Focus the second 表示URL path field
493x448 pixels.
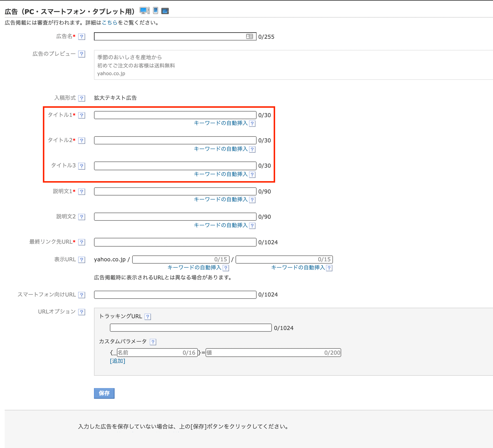pyautogui.click(x=284, y=260)
